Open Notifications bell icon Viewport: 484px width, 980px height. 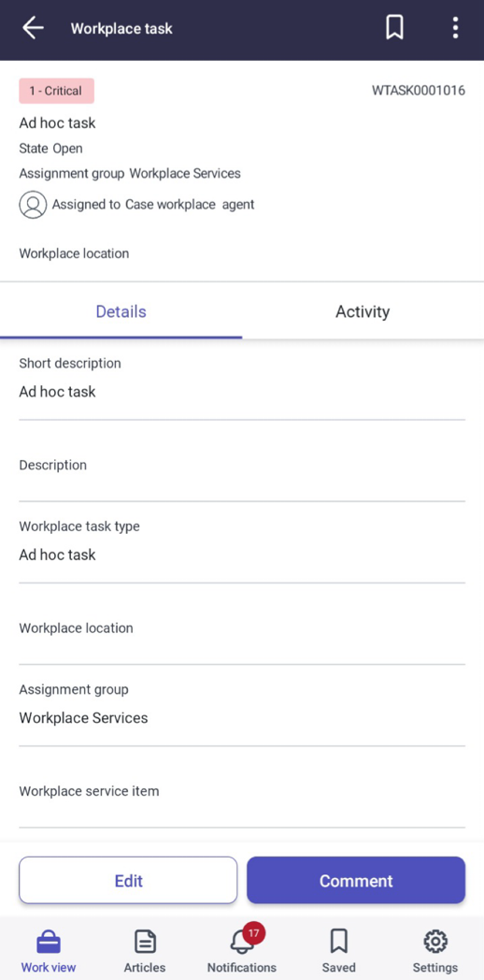(x=242, y=941)
